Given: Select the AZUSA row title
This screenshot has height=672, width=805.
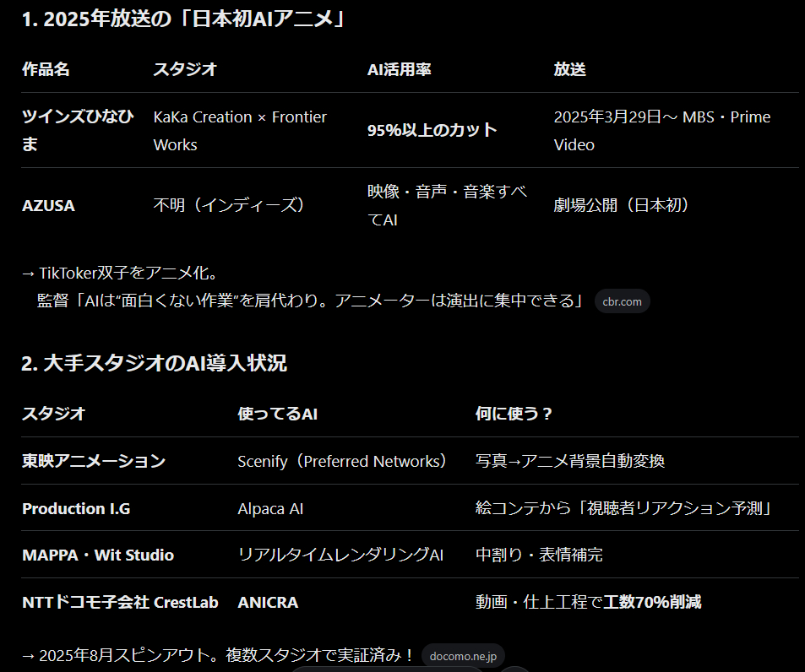Looking at the screenshot, I should pyautogui.click(x=48, y=205).
